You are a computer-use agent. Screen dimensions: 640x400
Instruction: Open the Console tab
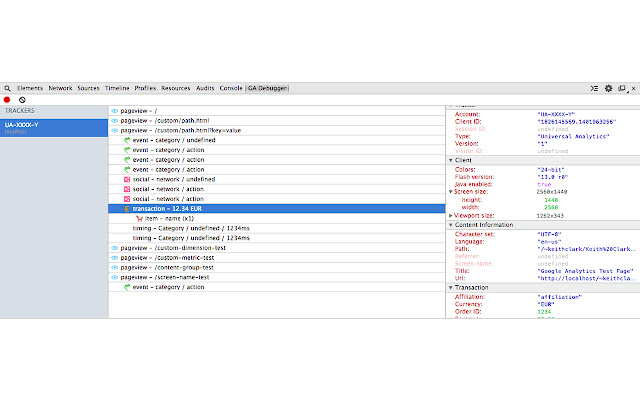coord(231,88)
